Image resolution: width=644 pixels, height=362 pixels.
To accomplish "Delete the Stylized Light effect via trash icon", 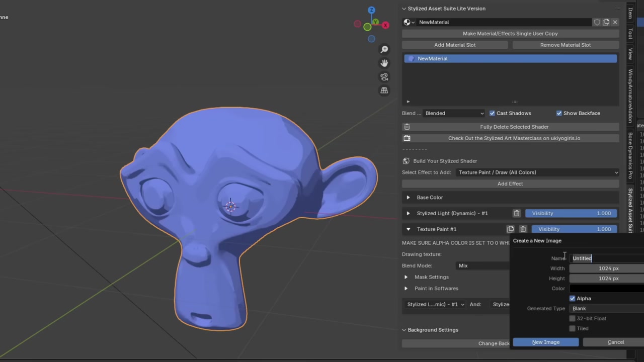I will click(x=517, y=213).
